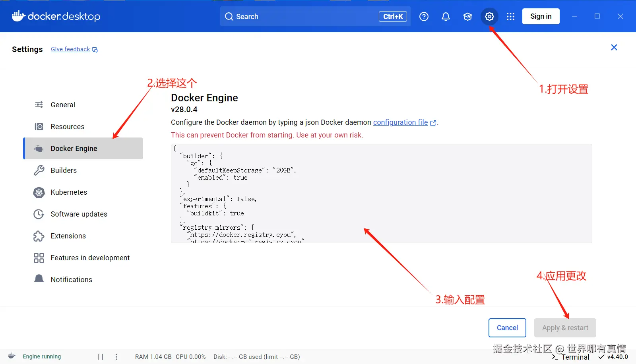Image resolution: width=636 pixels, height=364 pixels.
Task: Open the General settings section
Action: [83, 105]
